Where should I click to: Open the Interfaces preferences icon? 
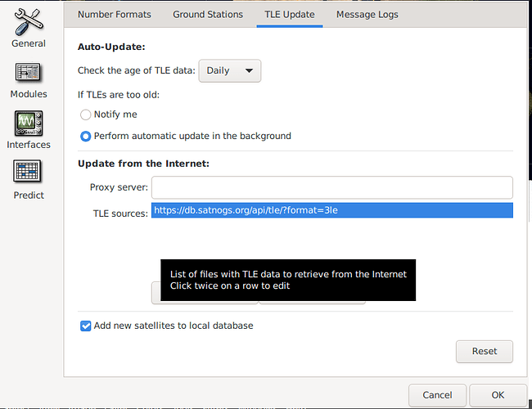click(x=29, y=123)
